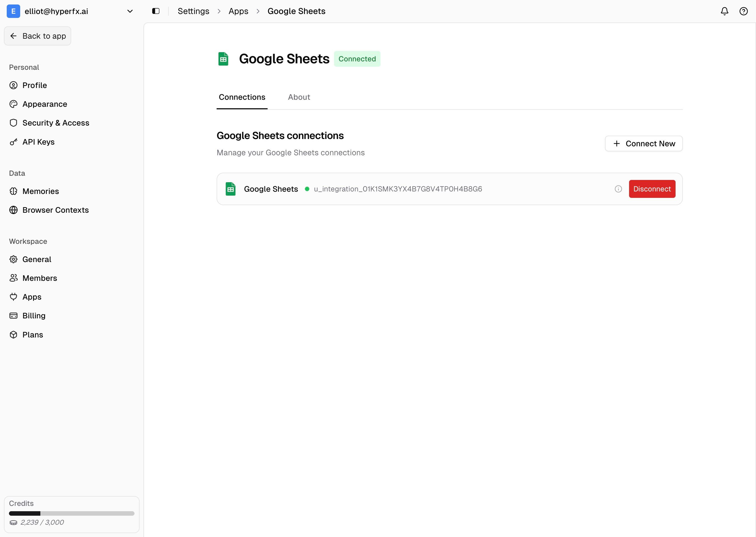
Task: Switch to the About tab
Action: click(298, 97)
